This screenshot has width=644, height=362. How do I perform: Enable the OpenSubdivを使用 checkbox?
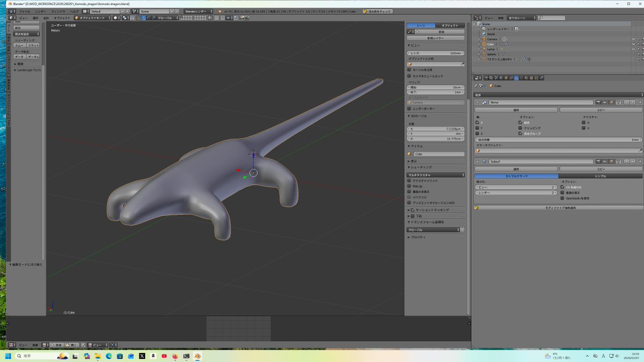(x=563, y=198)
